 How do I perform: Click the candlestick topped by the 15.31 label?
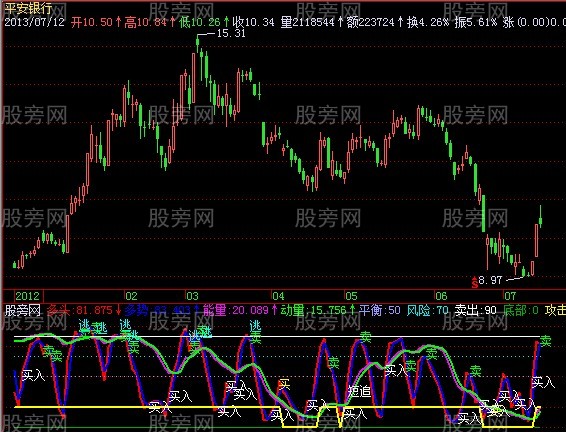click(x=197, y=44)
